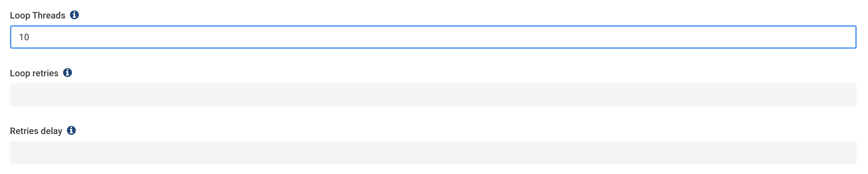This screenshot has width=868, height=174.
Task: Click the gray field under Loop retries
Action: click(433, 95)
